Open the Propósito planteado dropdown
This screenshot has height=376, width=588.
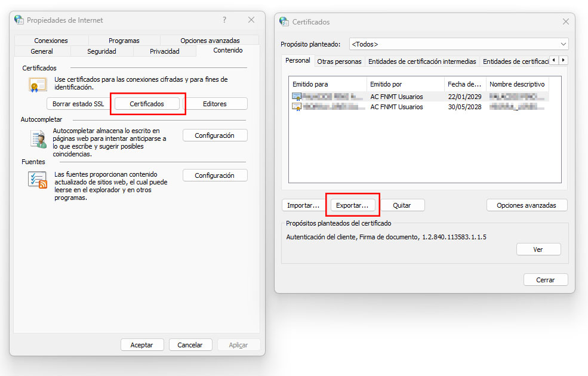[458, 44]
